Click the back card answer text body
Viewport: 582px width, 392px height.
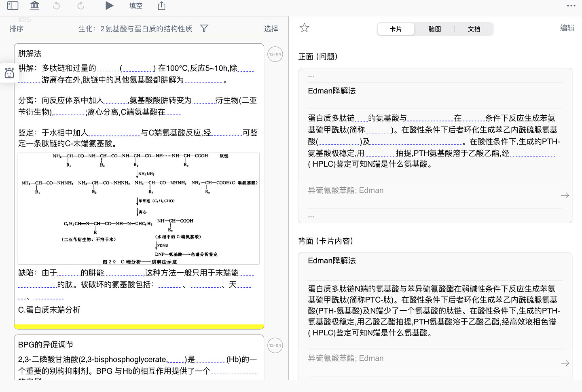pos(434,311)
